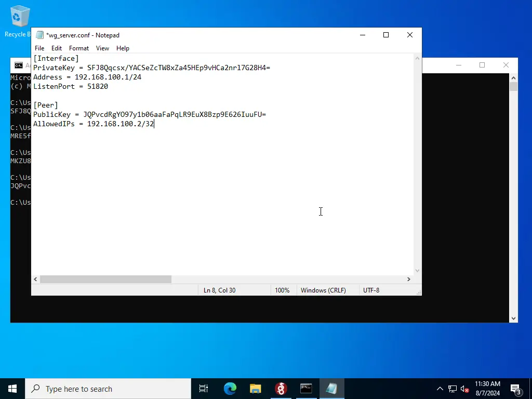
Task: Open the red WireGuard taskbar icon
Action: point(281,389)
